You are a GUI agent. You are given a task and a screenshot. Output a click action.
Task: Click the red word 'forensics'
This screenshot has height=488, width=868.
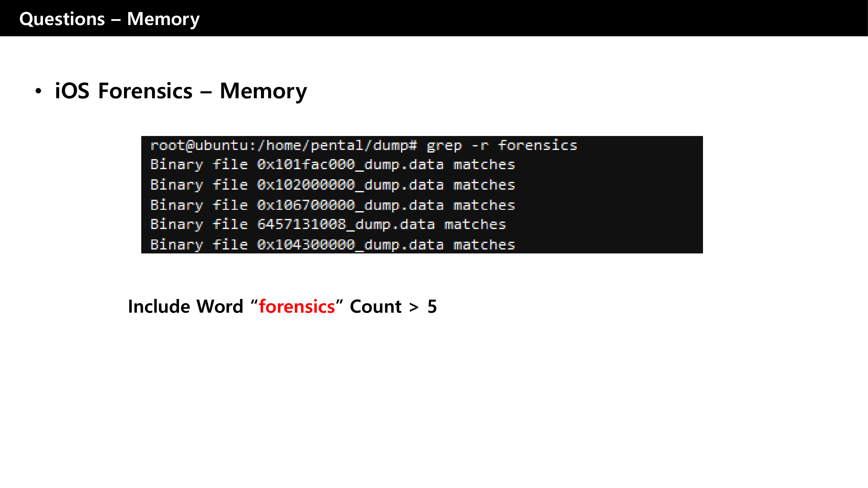(297, 306)
